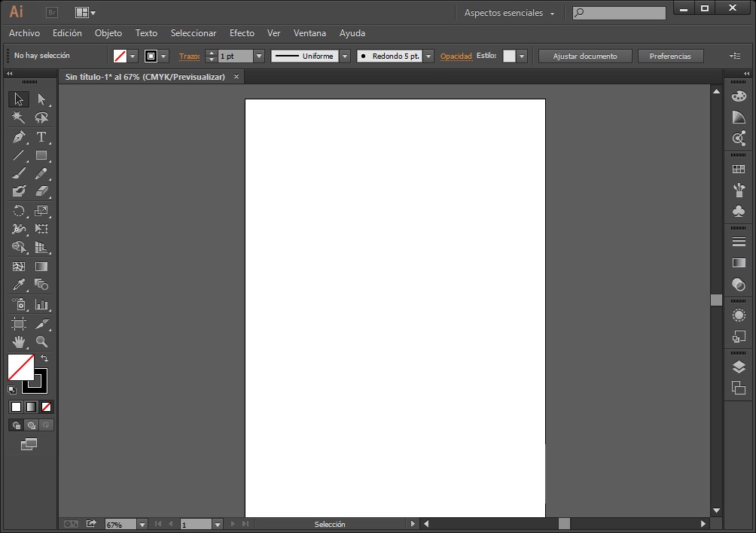Open the Layers panel icon
Screen dimensions: 756x533
click(739, 367)
